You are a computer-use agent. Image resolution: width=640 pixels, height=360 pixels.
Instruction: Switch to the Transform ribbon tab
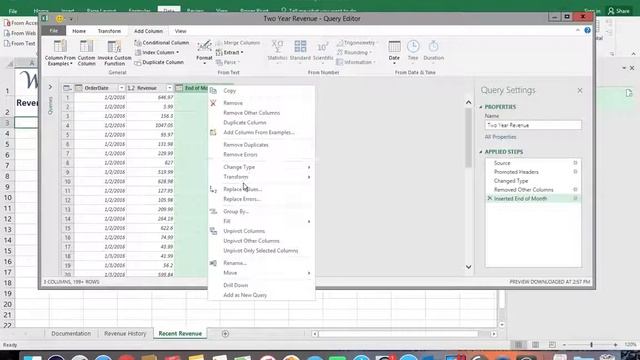(109, 31)
